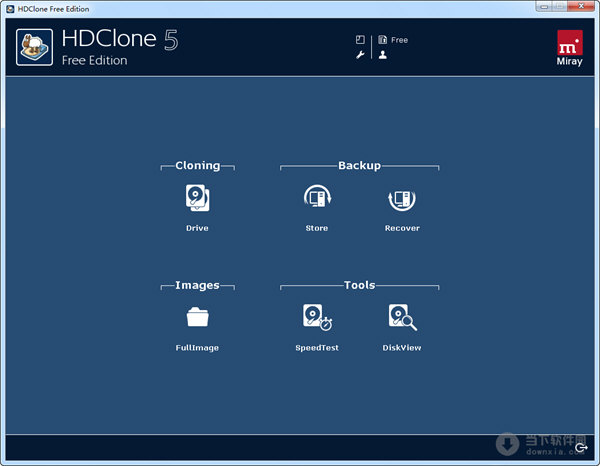Viewport: 600px width, 466px height.
Task: Click the title bar app icon
Action: (10, 9)
